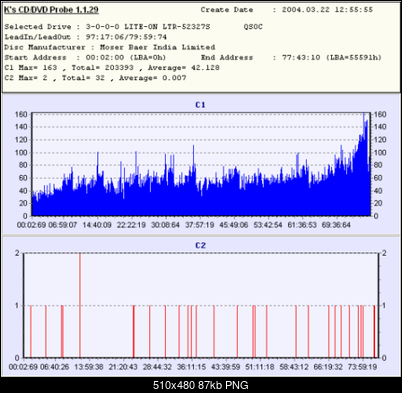402x393 pixels.
Task: Click the C2 chart title
Action: tap(200, 245)
